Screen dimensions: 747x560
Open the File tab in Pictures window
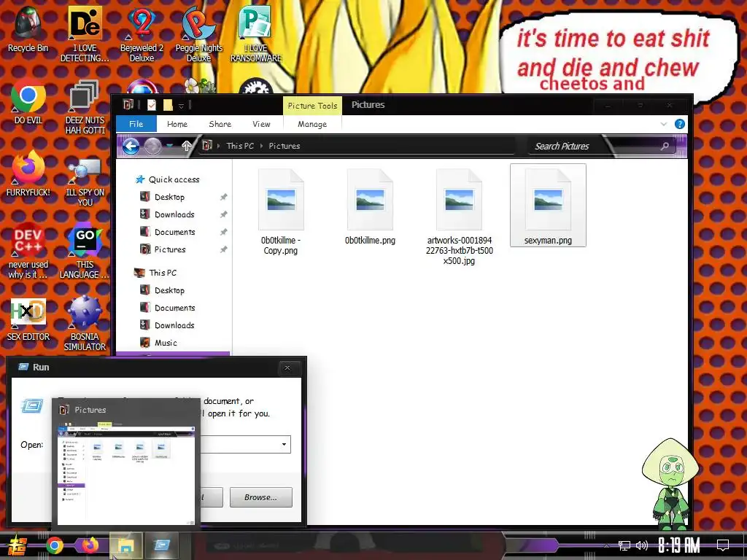[x=136, y=124]
